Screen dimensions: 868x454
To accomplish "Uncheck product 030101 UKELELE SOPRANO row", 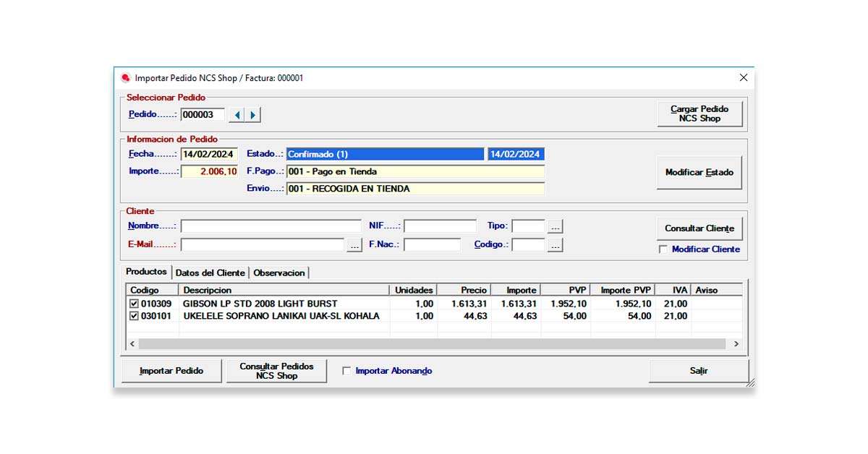I will 134,316.
